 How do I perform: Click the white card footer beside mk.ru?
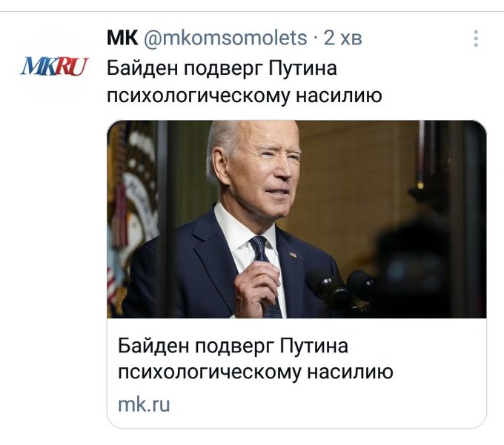click(322, 404)
